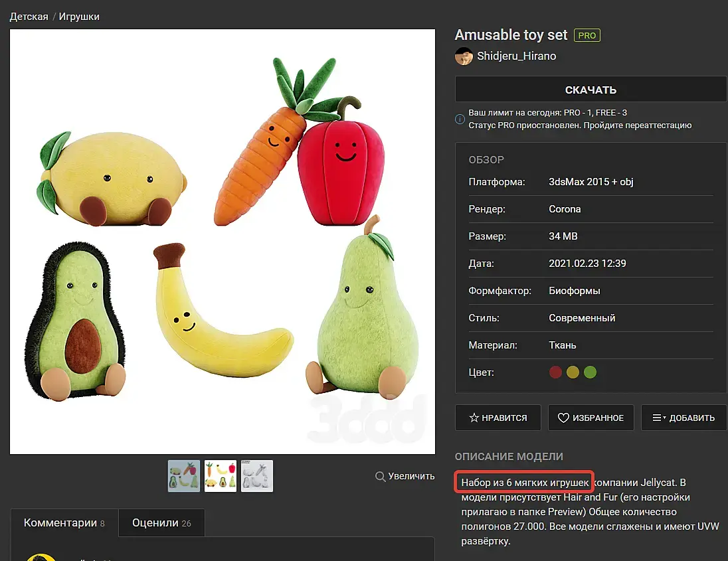The image size is (728, 561).
Task: Click the Увеличить magnifier link
Action: (405, 476)
